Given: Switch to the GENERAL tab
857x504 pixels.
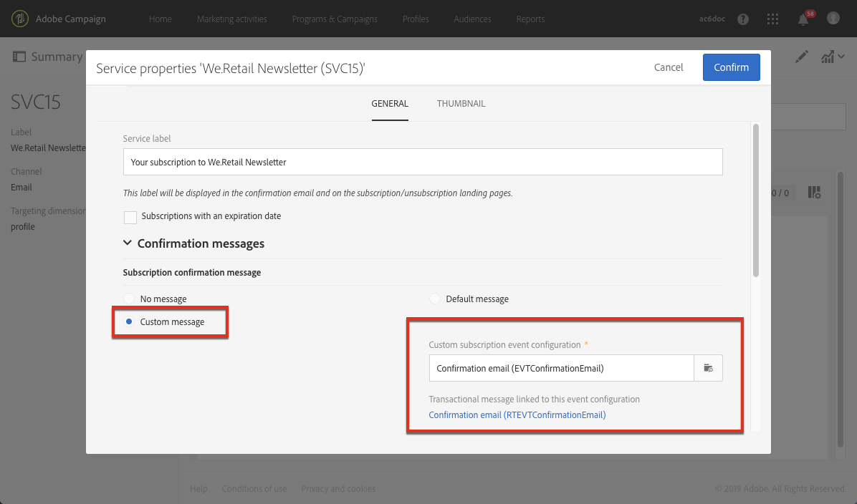Looking at the screenshot, I should pos(390,104).
